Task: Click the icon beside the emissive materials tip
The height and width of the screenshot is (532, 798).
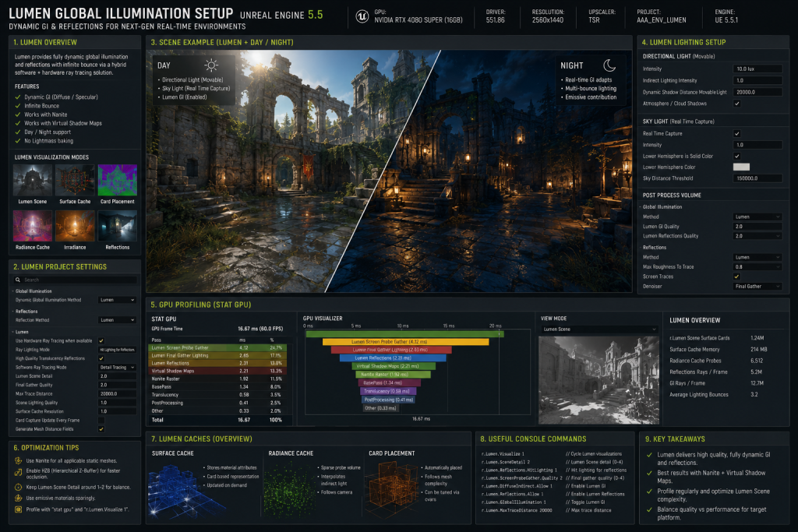Action: 19,499
